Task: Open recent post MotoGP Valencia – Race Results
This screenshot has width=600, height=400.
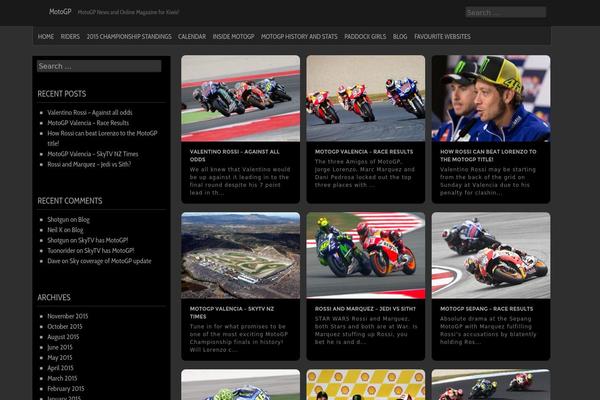Action: coord(88,123)
